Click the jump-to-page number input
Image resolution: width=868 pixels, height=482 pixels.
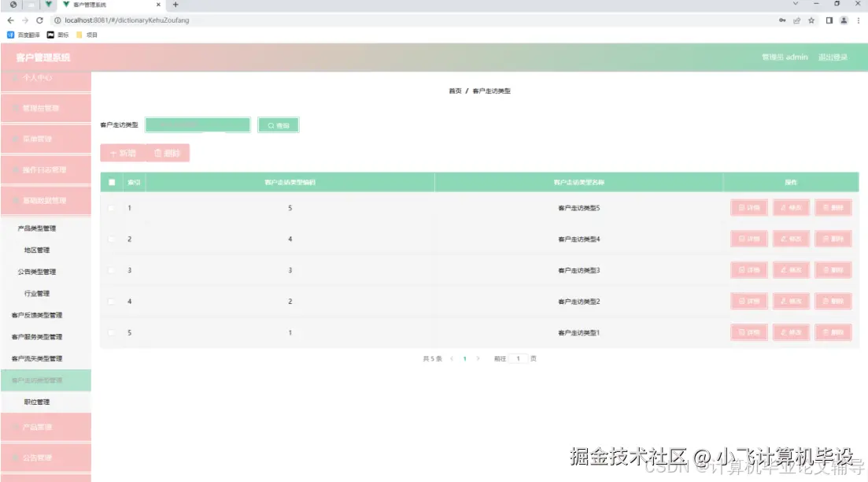(x=518, y=359)
